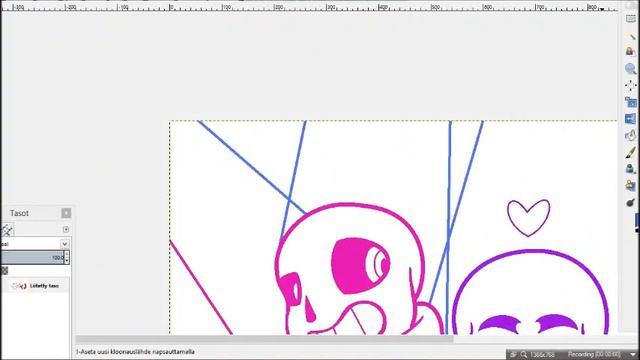Open the layer mode dropdown
Screen dimensions: 640x360
(x=64, y=244)
